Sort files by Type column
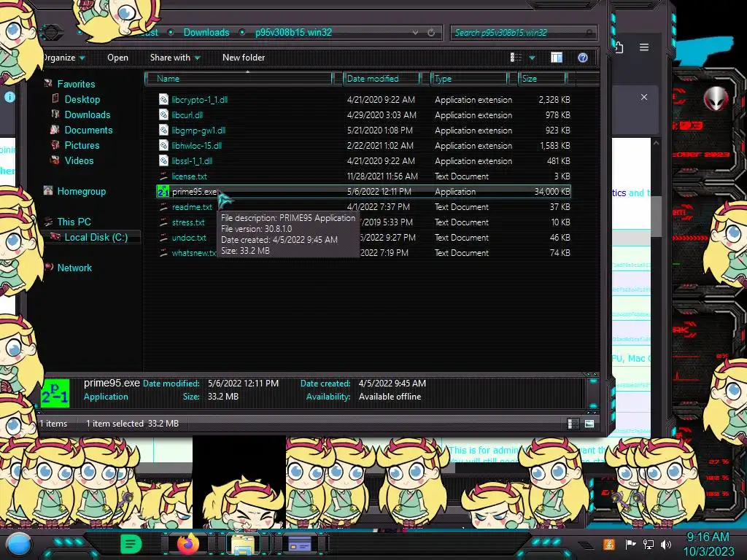 pyautogui.click(x=469, y=79)
